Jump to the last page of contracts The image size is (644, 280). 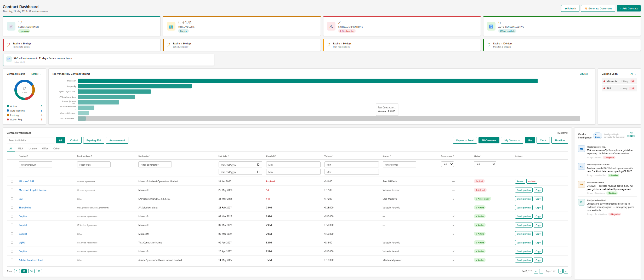click(x=566, y=271)
